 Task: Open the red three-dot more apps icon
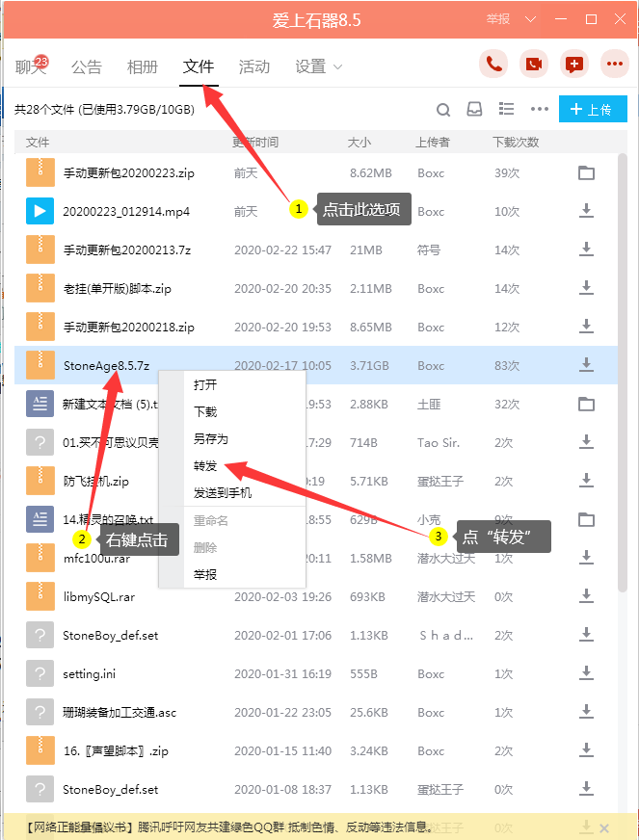(x=614, y=65)
